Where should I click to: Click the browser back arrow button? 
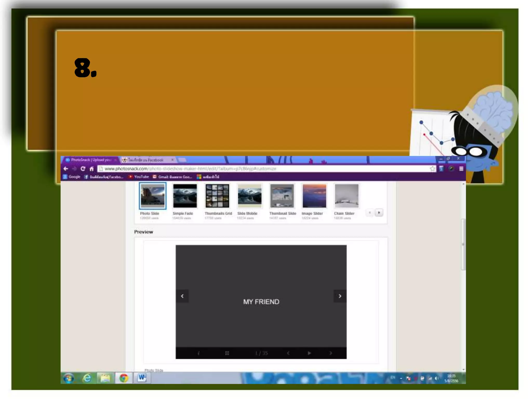pyautogui.click(x=66, y=169)
